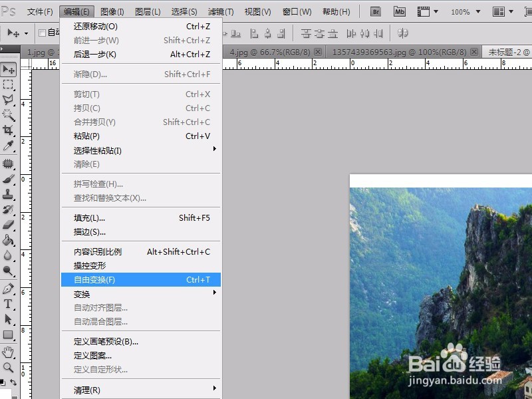Open Mini Bridge via the Mb icon

(398, 11)
